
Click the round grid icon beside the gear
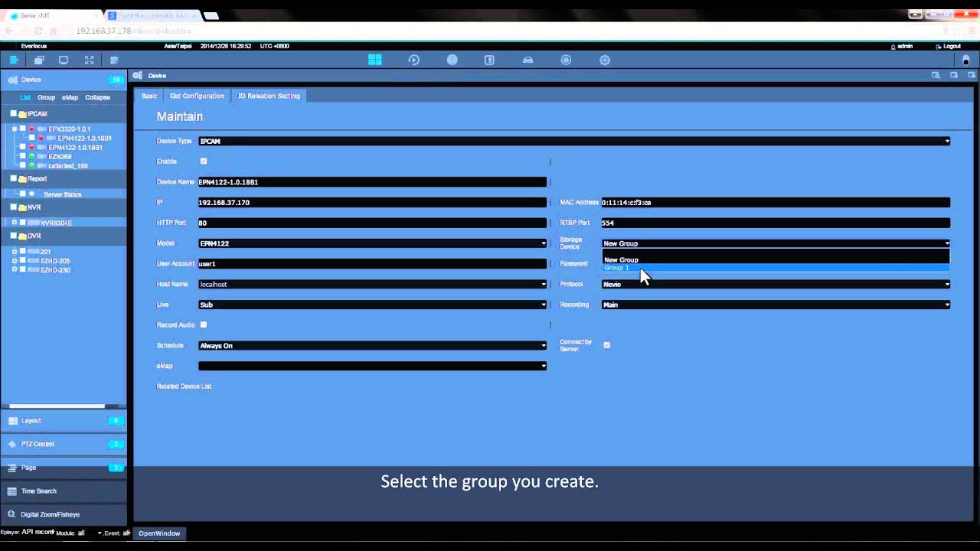click(x=566, y=60)
